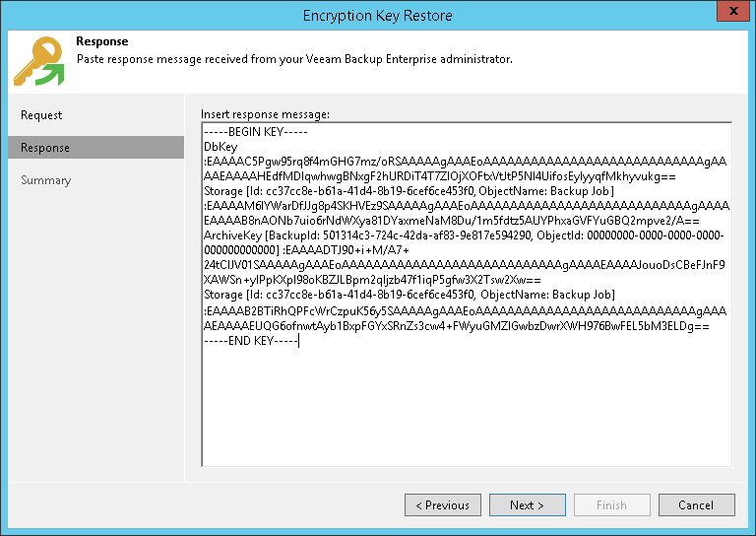Select the Response step in sidebar
Image resolution: width=756 pixels, height=536 pixels.
(45, 148)
